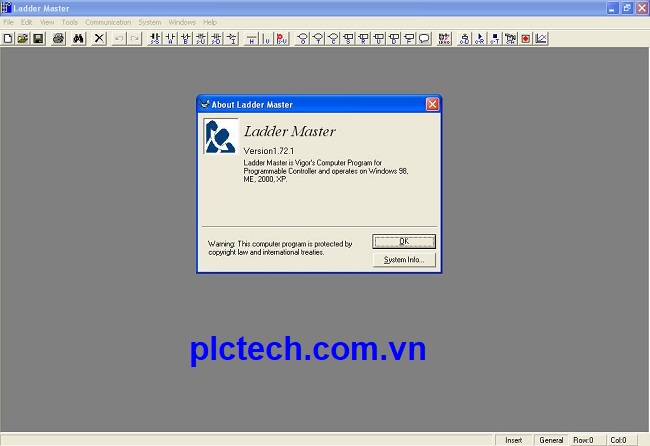
Task: Click the binoculars Find icon
Action: tap(78, 39)
